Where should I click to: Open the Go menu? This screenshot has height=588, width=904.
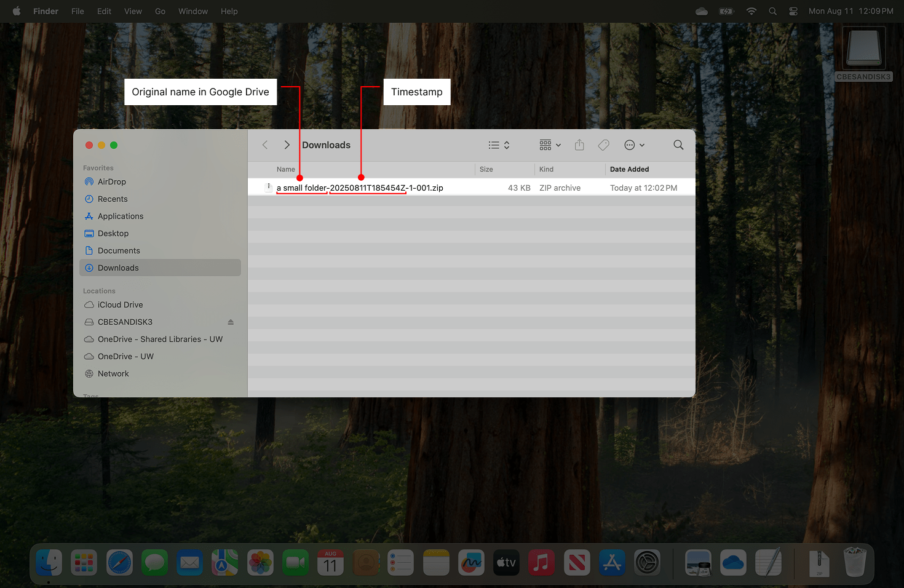tap(160, 11)
